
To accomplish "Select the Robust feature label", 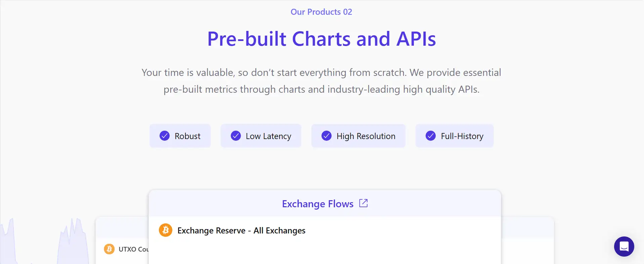I will (x=187, y=136).
